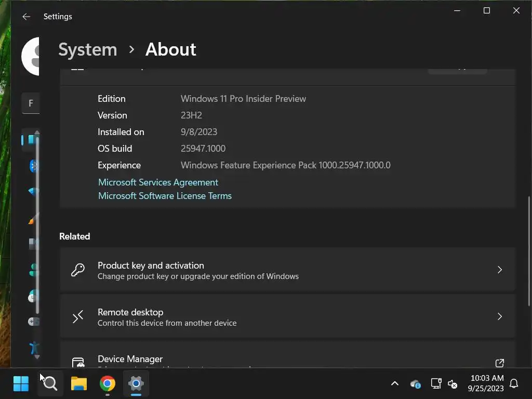Screen dimensions: 532x399
Task: Go back with the Settings back arrow
Action: pyautogui.click(x=26, y=17)
